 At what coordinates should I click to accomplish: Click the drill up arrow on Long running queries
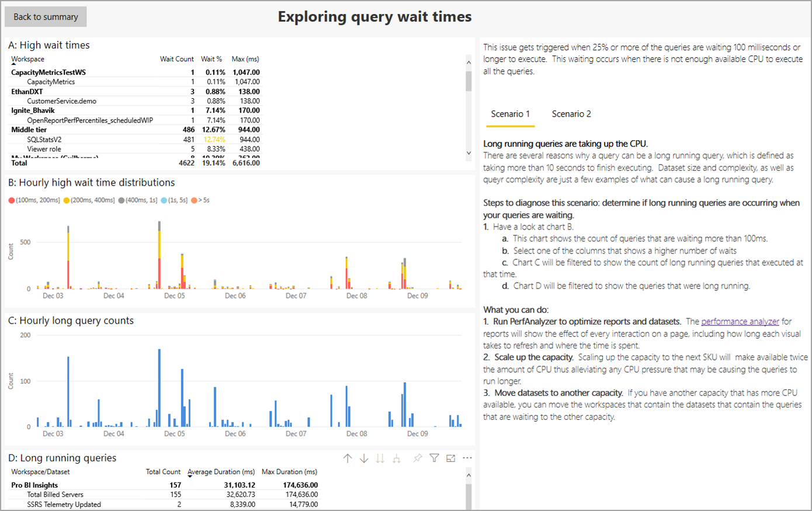pyautogui.click(x=348, y=458)
